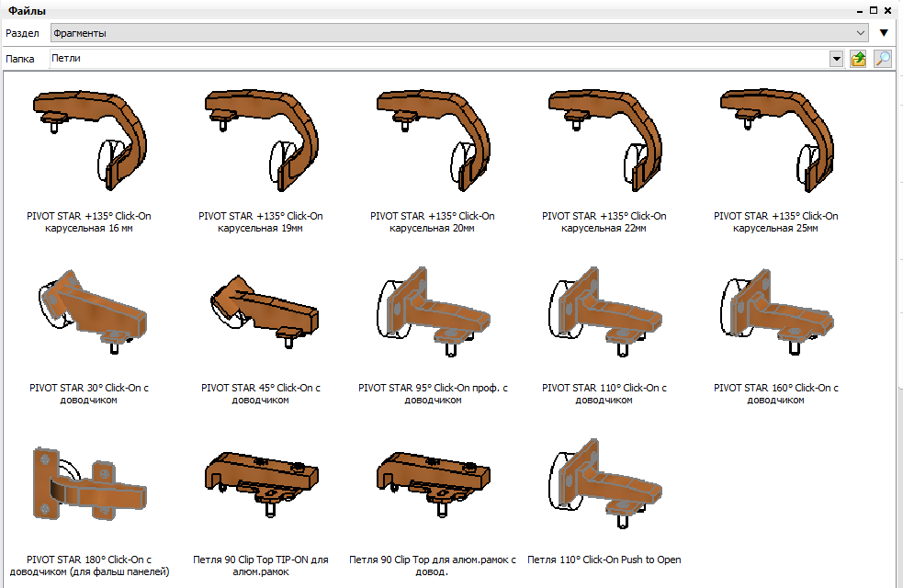Viewport: 903px width, 588px height.
Task: Select PIVOT STAR +135° карусельная 16 мм thumbnail
Action: click(x=90, y=141)
